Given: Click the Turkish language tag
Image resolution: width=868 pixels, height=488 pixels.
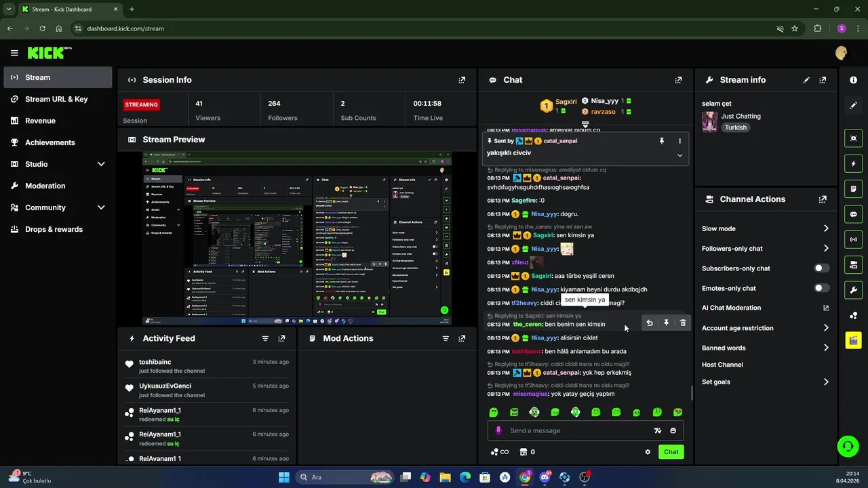Looking at the screenshot, I should click(736, 127).
